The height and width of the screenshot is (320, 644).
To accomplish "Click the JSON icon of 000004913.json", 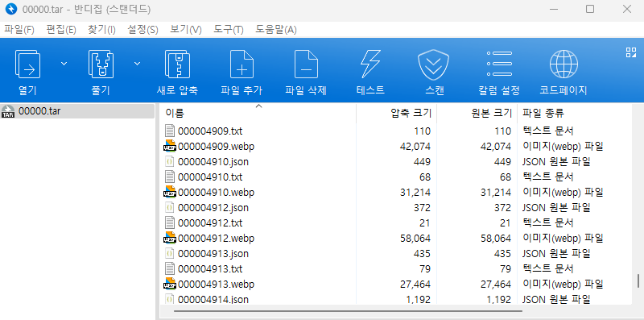I will tap(170, 253).
